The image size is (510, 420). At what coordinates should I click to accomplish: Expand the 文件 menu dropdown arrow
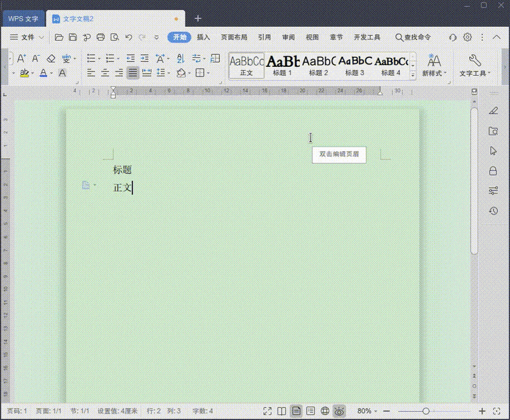click(x=40, y=38)
